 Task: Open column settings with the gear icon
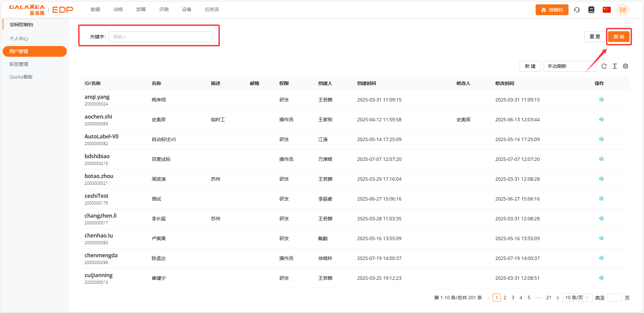(625, 66)
